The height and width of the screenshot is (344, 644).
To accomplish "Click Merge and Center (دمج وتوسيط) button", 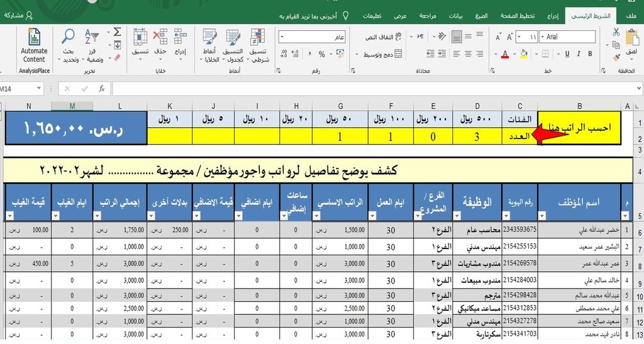I will tap(382, 54).
